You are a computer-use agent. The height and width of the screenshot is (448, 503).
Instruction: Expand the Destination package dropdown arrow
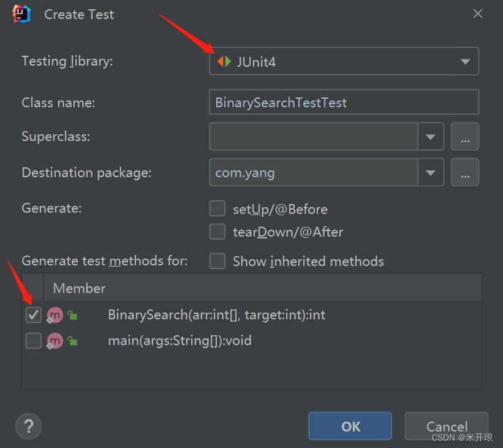coord(431,173)
